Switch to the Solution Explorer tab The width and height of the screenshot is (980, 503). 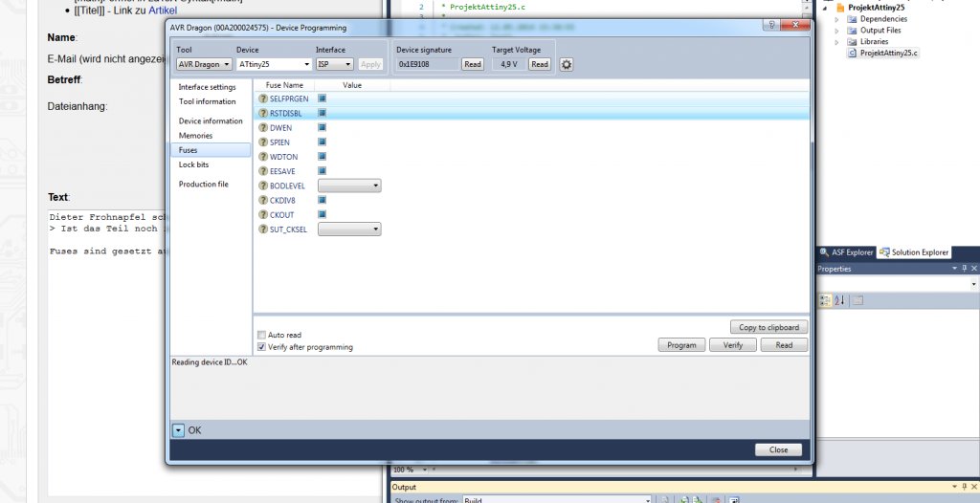pos(913,252)
